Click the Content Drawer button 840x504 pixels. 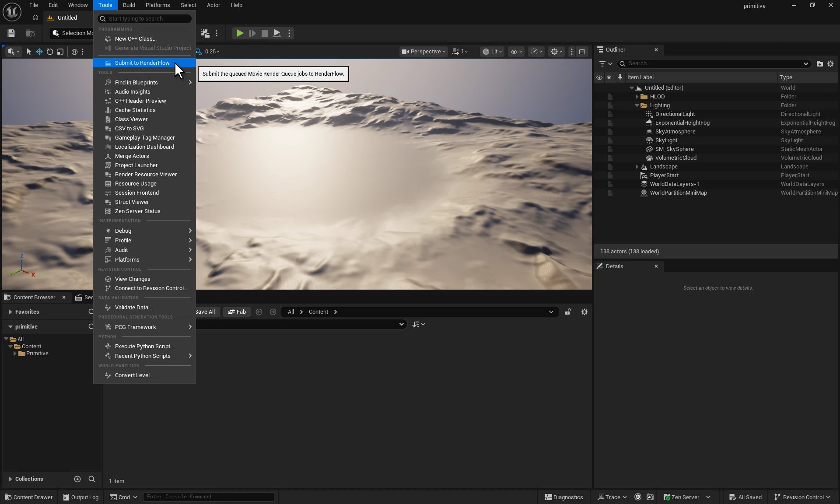[28, 497]
